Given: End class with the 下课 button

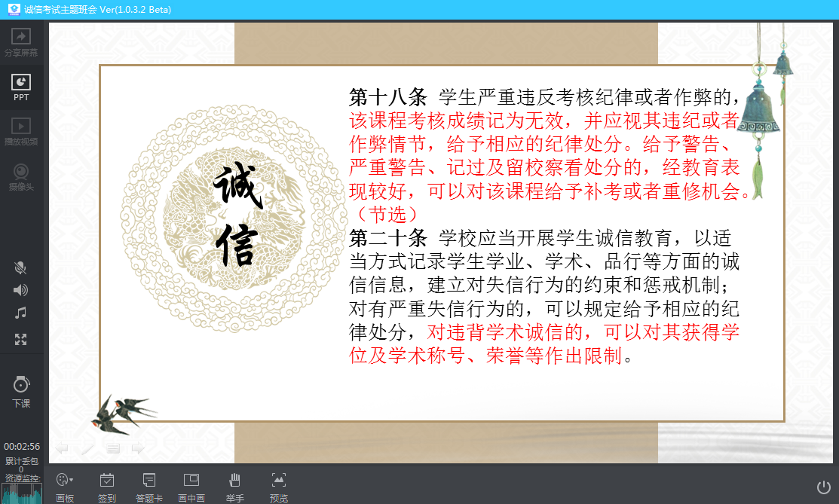Looking at the screenshot, I should [21, 393].
